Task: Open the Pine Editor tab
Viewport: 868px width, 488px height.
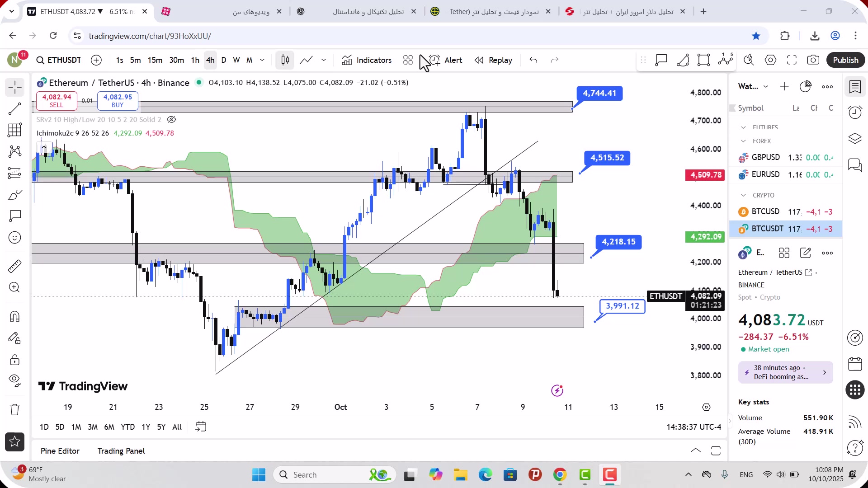Action: pyautogui.click(x=60, y=451)
